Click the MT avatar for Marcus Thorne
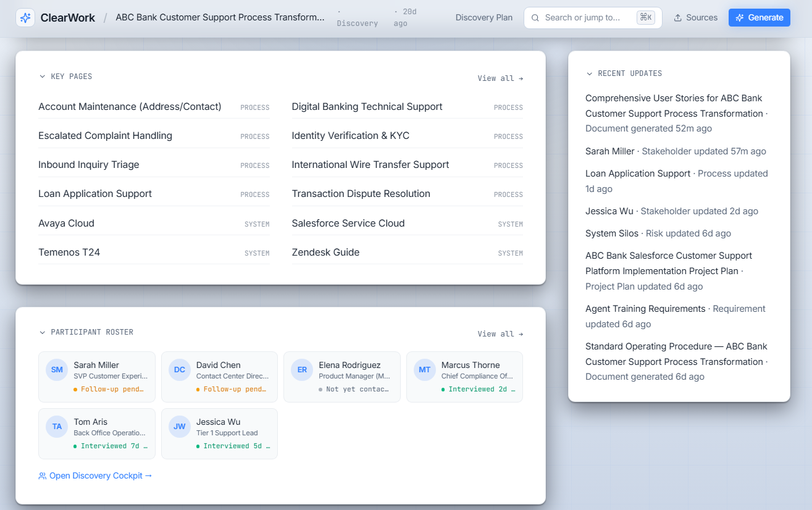The width and height of the screenshot is (812, 510). (x=425, y=370)
